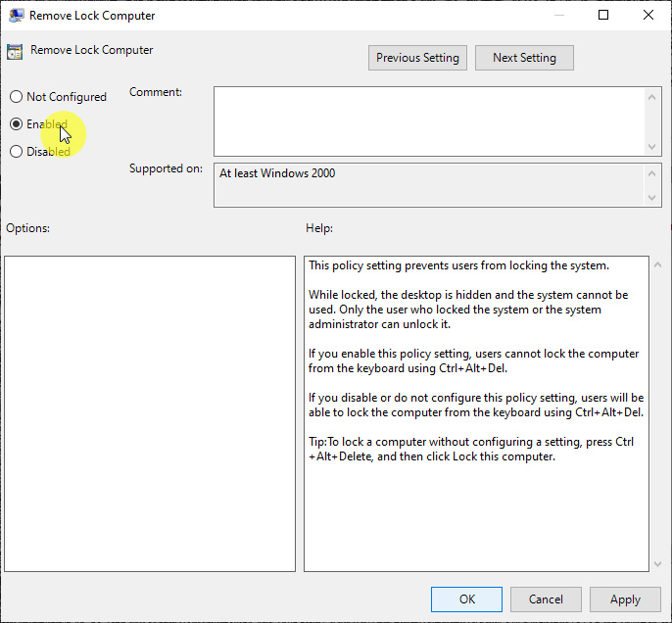Viewport: 672px width, 623px height.
Task: Click the Supported on scroll down arrow
Action: point(653,198)
